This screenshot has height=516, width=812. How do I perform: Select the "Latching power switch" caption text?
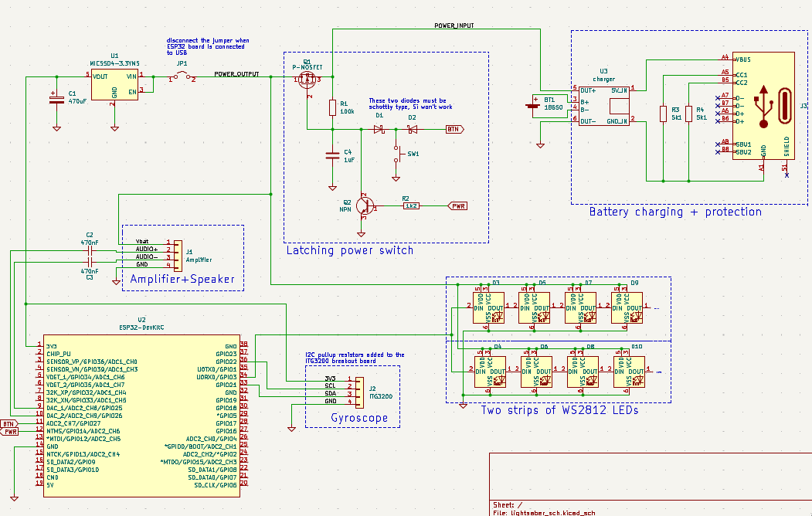point(349,250)
